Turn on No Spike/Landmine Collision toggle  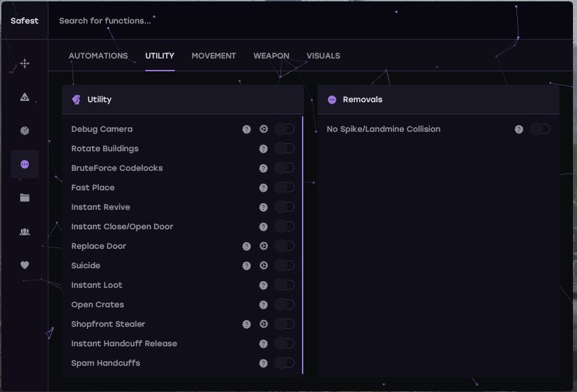point(539,129)
